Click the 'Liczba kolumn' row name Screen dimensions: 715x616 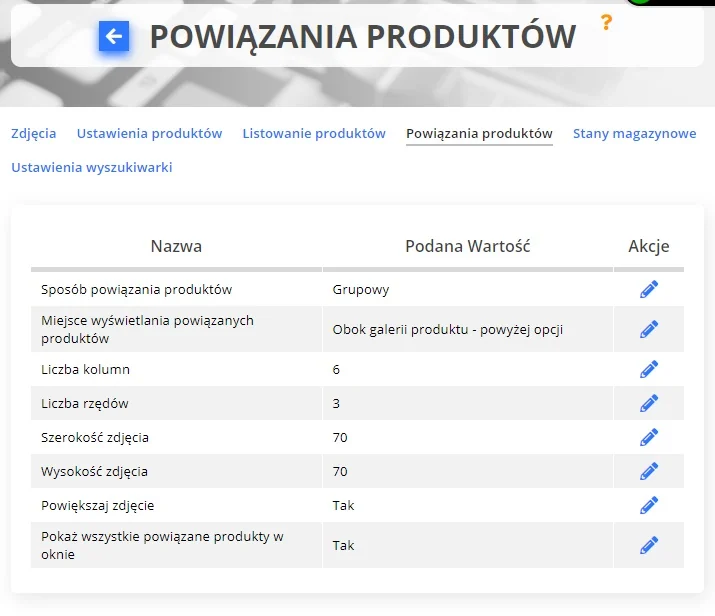85,369
